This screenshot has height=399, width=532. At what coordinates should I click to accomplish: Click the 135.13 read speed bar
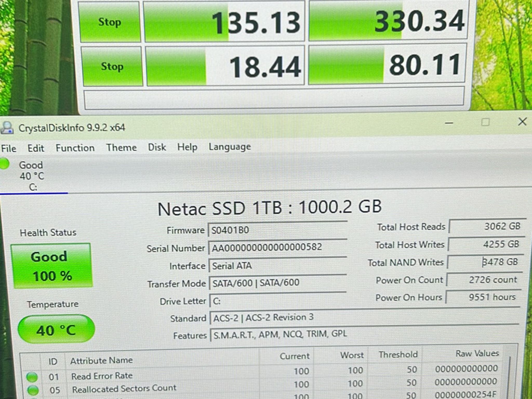click(x=224, y=22)
